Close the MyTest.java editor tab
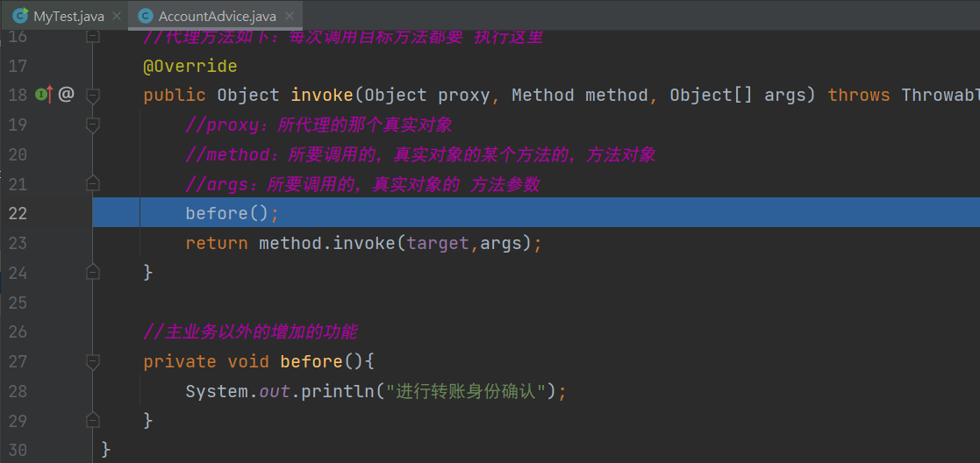Viewport: 980px width, 463px height. (x=118, y=16)
